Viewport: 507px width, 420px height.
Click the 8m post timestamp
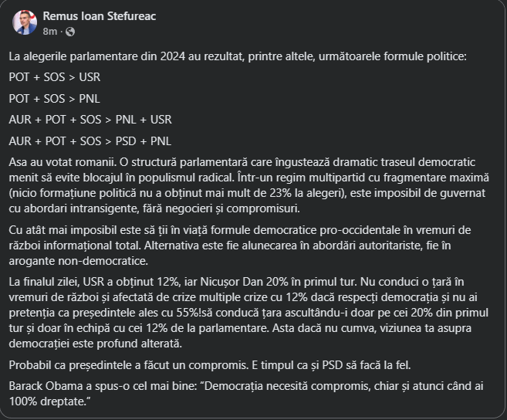click(x=50, y=31)
